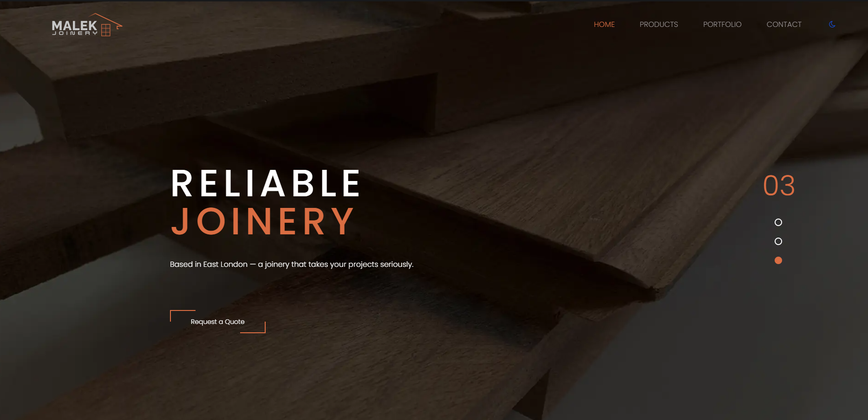Select the second slide indicator dot
This screenshot has height=420, width=868.
(778, 241)
